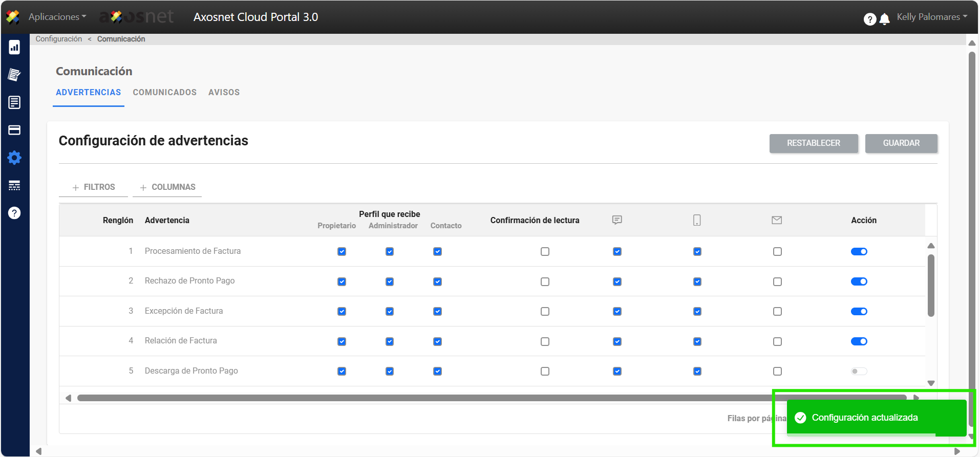This screenshot has height=457, width=980.
Task: Click the GUARDAR button
Action: pyautogui.click(x=901, y=143)
